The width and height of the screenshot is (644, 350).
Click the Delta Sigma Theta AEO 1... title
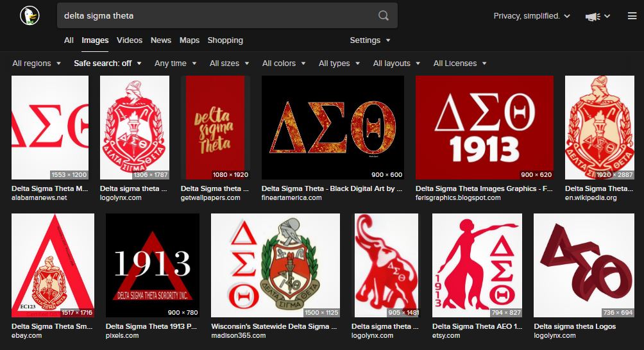click(x=477, y=326)
